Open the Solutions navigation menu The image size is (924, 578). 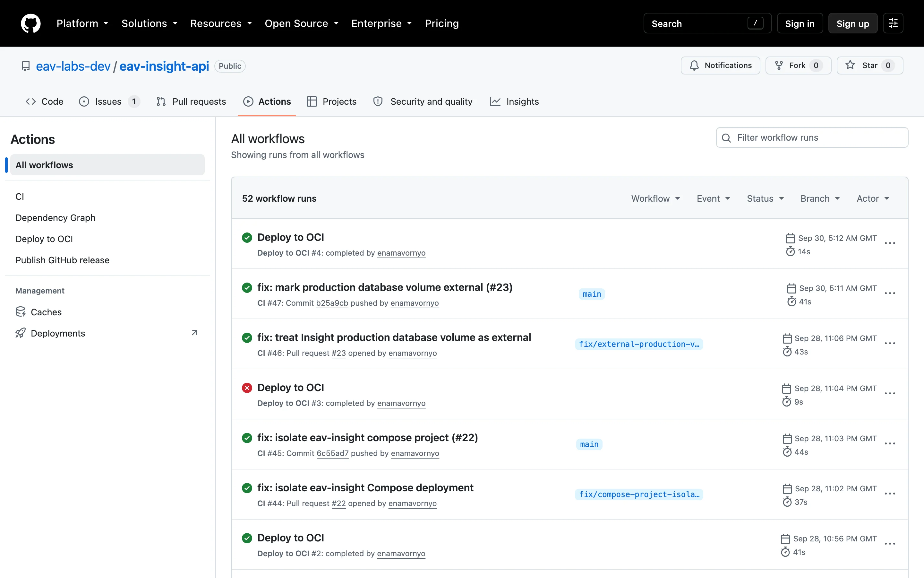(x=150, y=23)
